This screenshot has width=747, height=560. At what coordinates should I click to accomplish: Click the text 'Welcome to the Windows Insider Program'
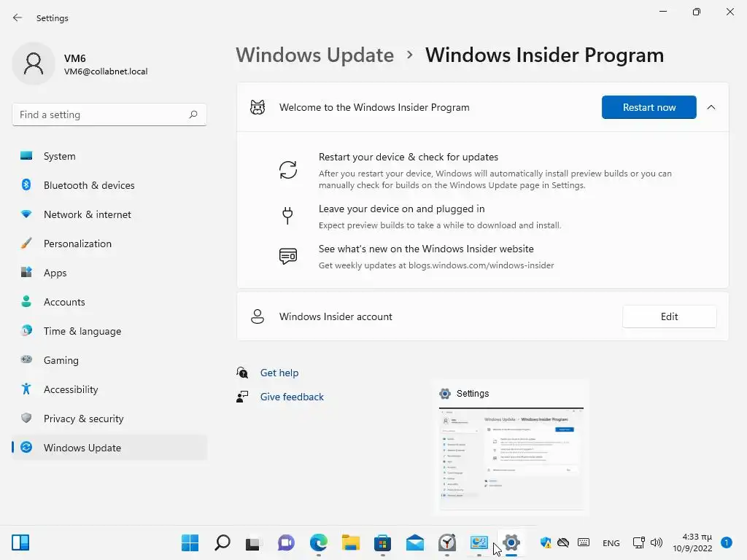click(x=374, y=107)
